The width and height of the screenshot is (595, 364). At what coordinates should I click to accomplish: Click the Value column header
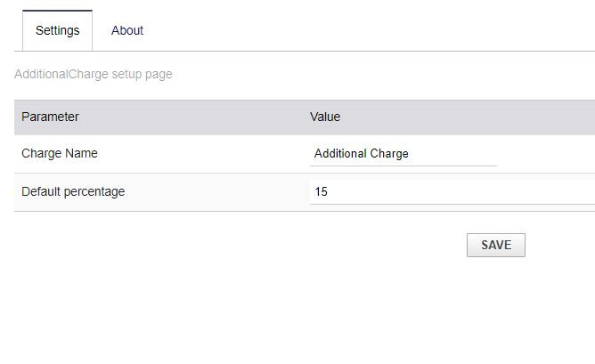(325, 117)
